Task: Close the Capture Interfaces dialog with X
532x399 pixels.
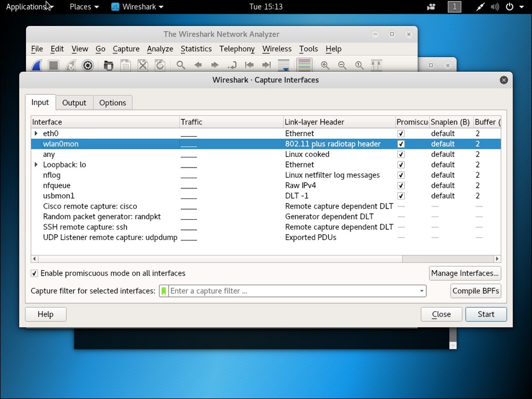Action: tap(504, 80)
